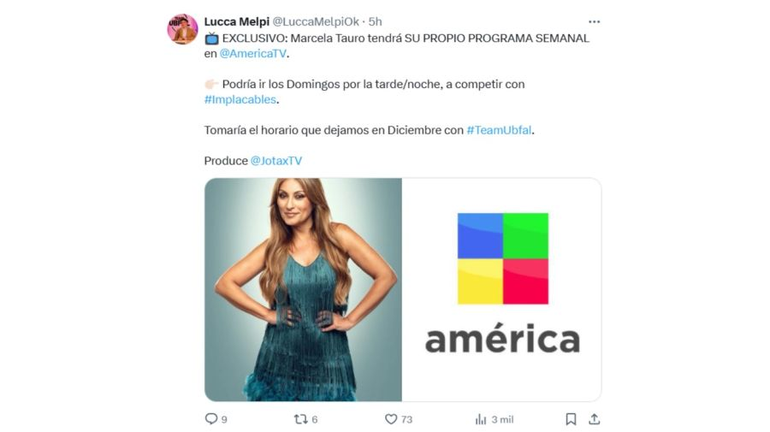The width and height of the screenshot is (770, 432).
Task: Open the @JotaxTV mention link
Action: pyautogui.click(x=276, y=161)
